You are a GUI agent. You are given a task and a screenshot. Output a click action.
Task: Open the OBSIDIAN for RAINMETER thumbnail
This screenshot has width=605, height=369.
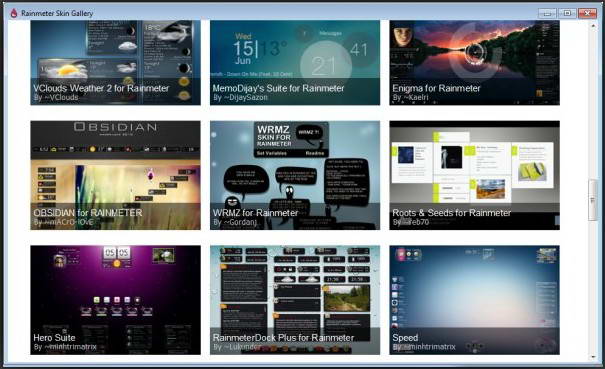(x=115, y=175)
